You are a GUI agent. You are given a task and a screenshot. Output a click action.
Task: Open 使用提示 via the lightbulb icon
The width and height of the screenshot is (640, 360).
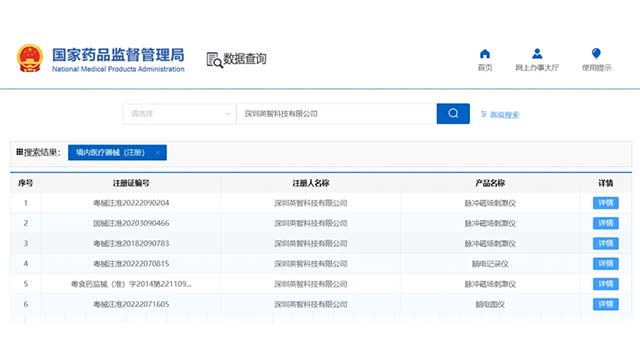tap(596, 53)
